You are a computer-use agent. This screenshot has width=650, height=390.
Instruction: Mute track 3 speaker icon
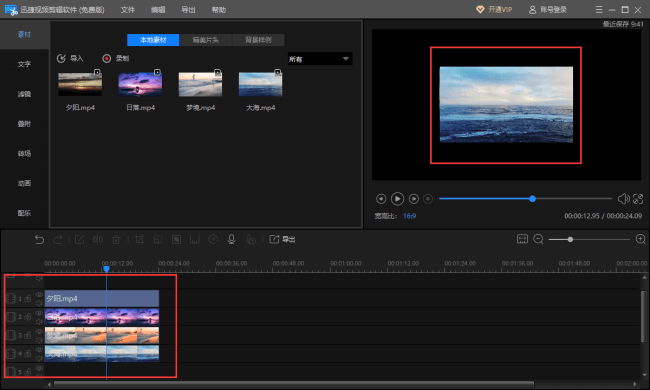(x=39, y=339)
